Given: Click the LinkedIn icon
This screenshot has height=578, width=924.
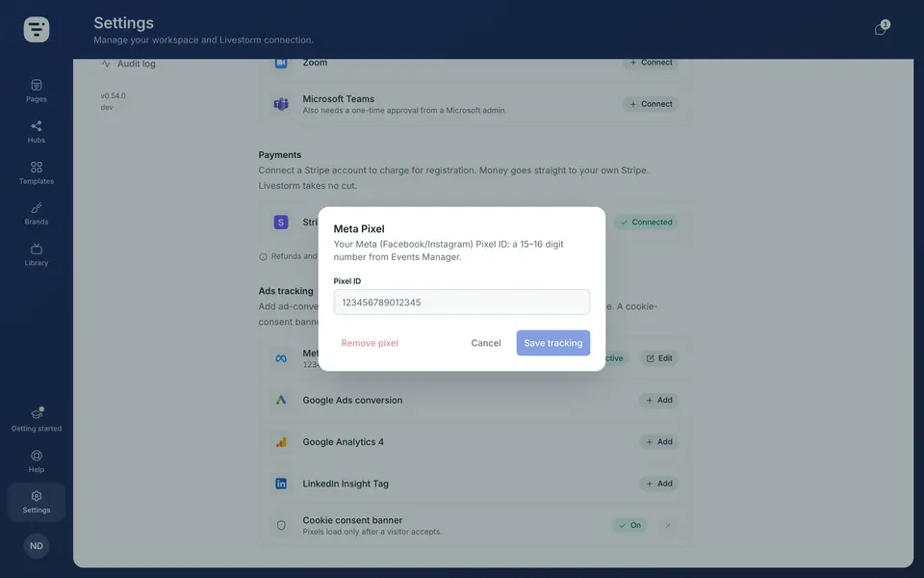Looking at the screenshot, I should coord(281,484).
